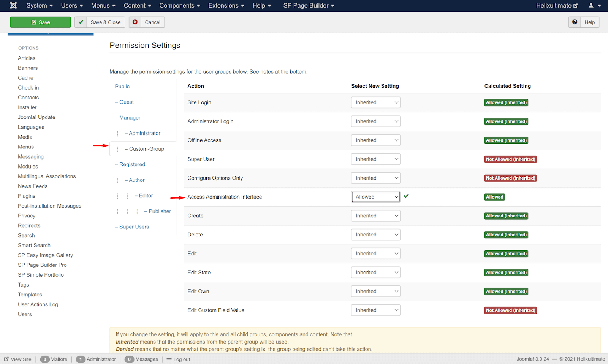The width and height of the screenshot is (608, 364).
Task: Click the question mark Help icon
Action: [575, 22]
